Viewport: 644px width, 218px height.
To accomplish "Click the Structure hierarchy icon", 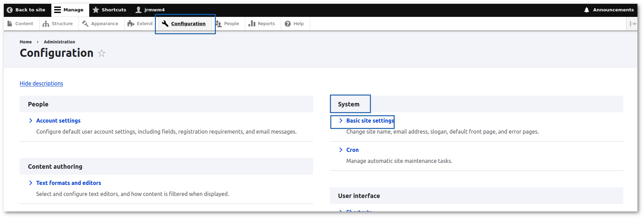I will pos(46,24).
